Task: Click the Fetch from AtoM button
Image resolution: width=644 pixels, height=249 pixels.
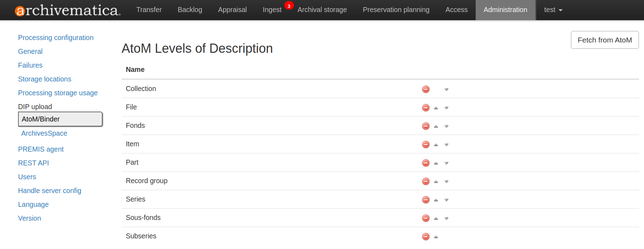Action: (604, 40)
